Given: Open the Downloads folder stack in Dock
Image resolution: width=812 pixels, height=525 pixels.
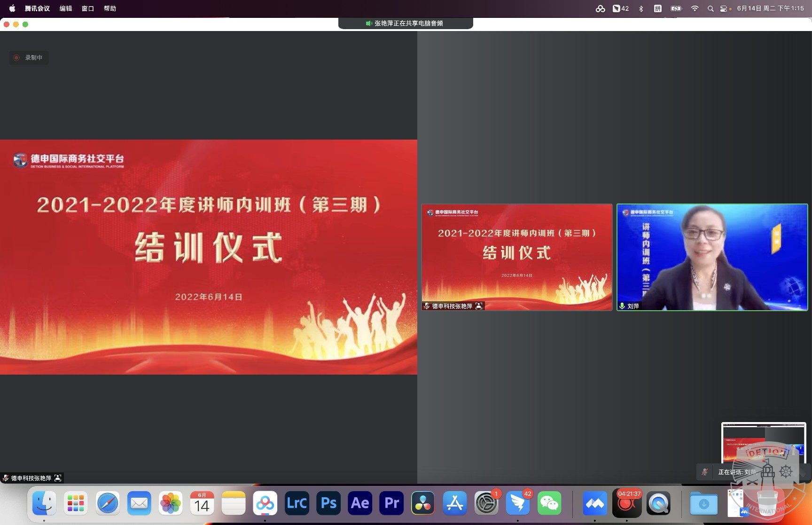Looking at the screenshot, I should pos(703,503).
